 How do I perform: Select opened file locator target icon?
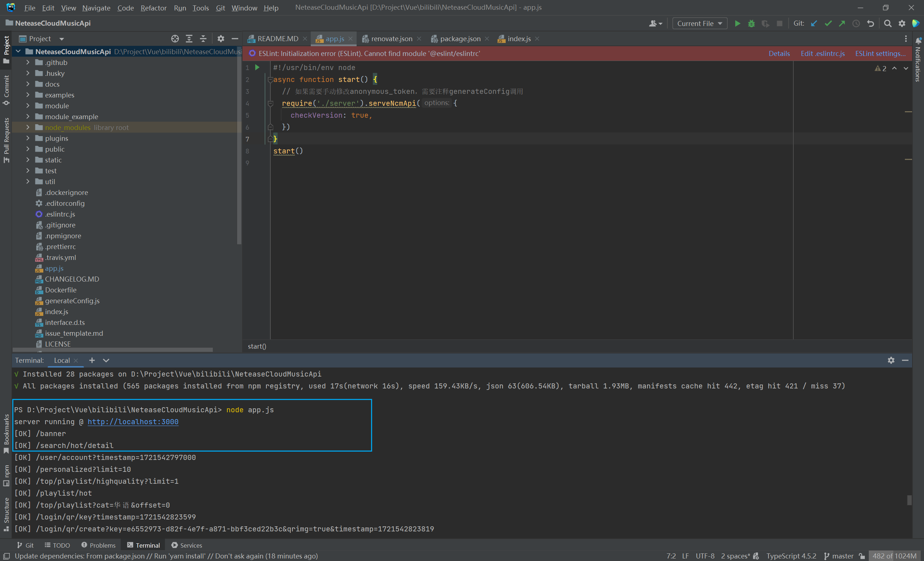click(x=175, y=39)
